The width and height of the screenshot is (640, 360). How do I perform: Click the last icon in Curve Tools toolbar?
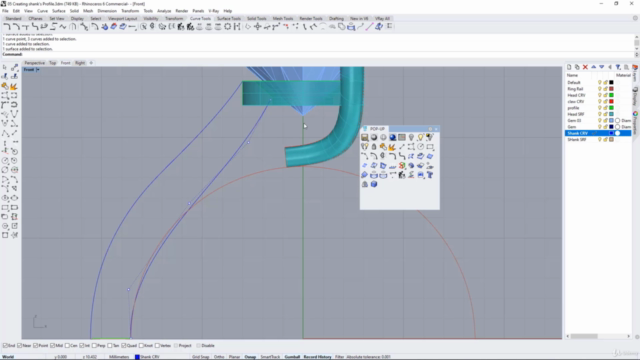(390, 27)
